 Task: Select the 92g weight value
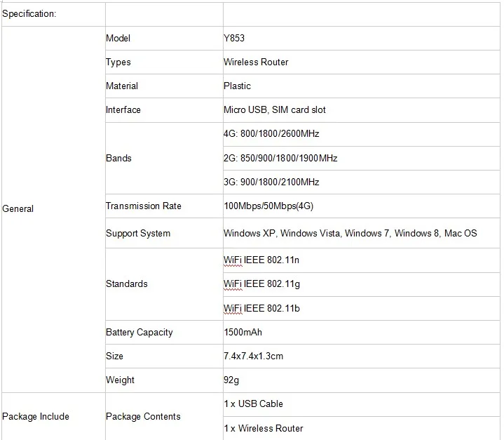[x=231, y=380]
